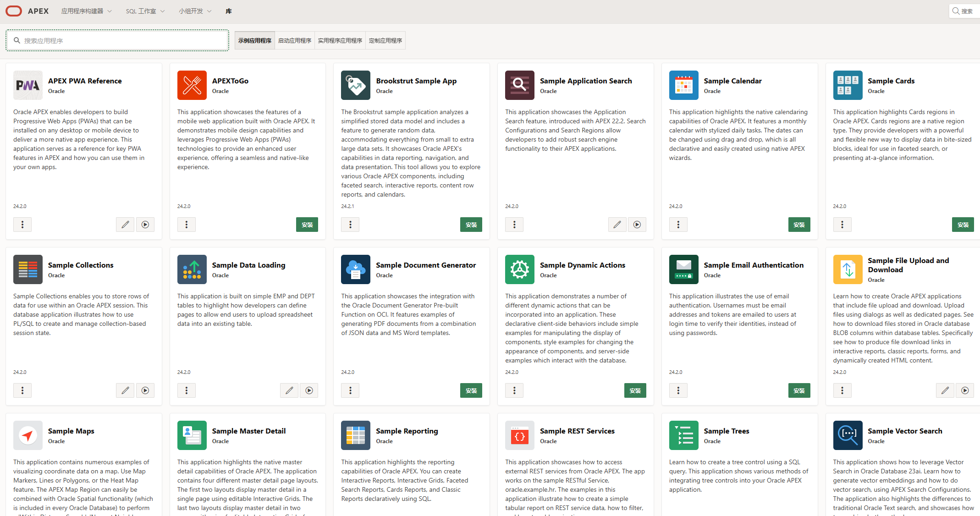Open actions menu for Sample Dynamic Actions
Image resolution: width=980 pixels, height=516 pixels.
point(514,390)
